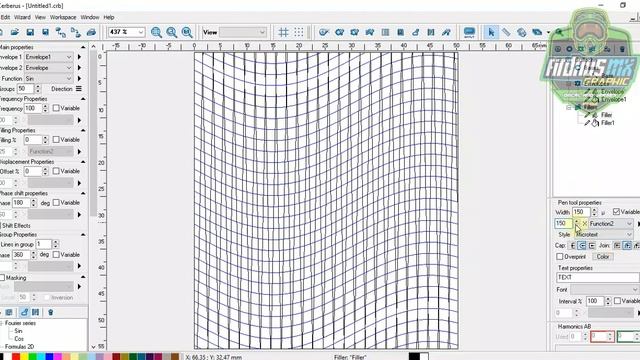Open the Workspace menu

63,17
